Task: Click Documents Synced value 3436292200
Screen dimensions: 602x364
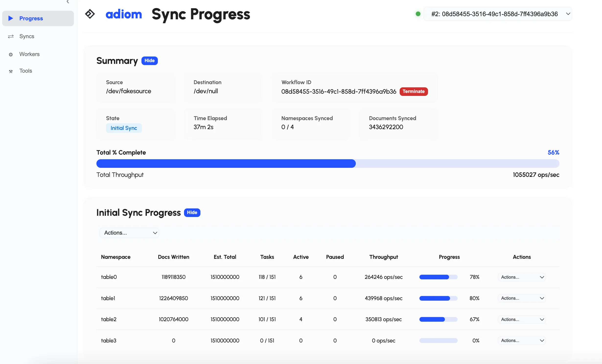Action: tap(386, 127)
